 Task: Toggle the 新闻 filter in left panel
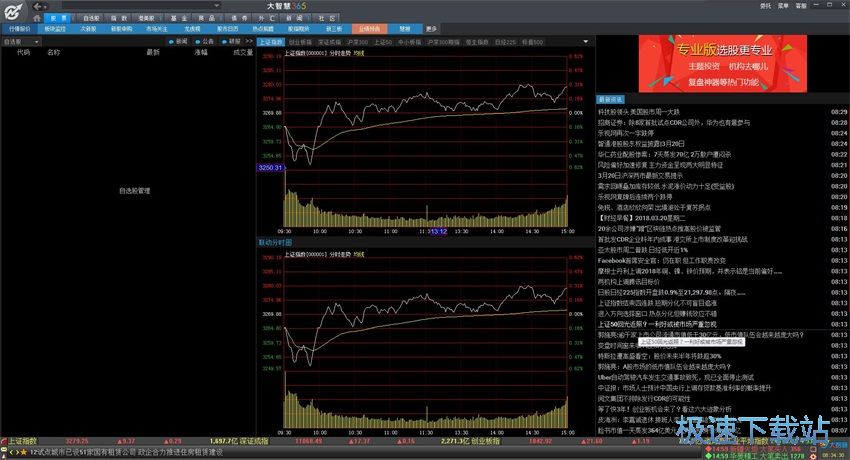178,41
